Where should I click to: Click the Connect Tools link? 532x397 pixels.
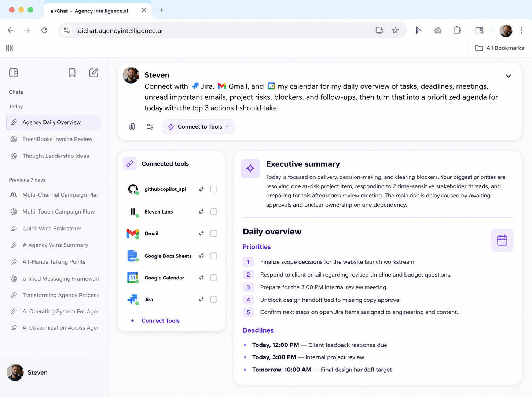155,321
